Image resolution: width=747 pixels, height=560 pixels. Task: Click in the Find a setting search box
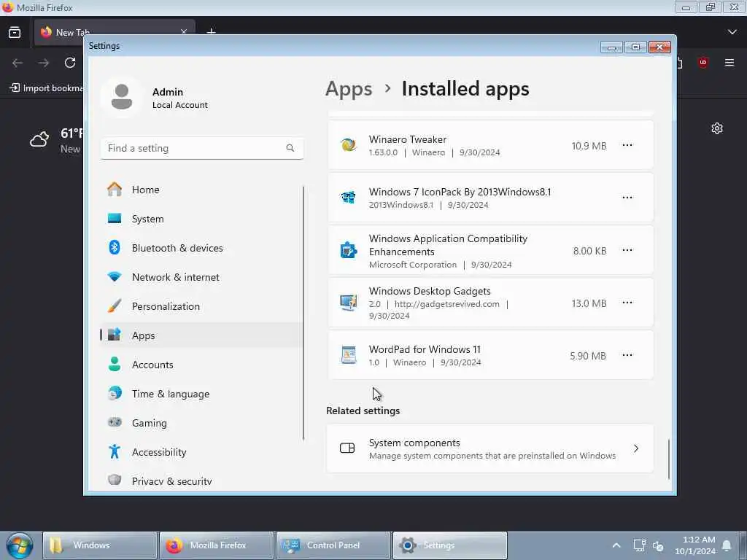click(x=201, y=148)
